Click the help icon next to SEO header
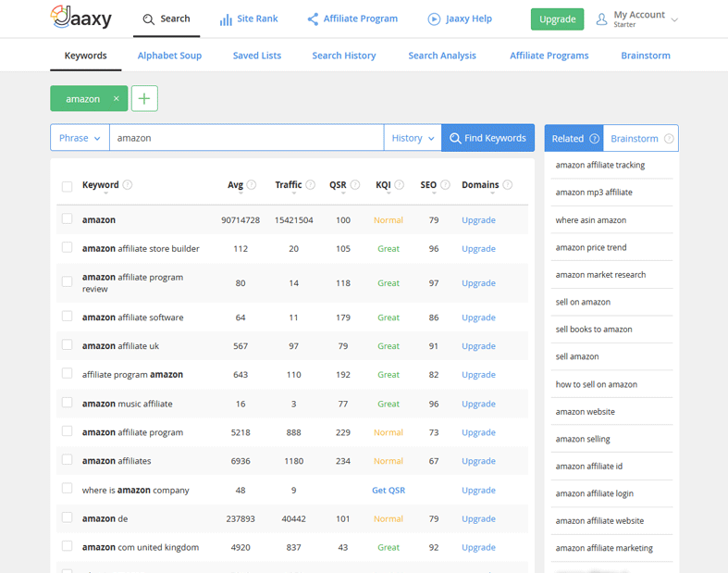The width and height of the screenshot is (728, 573). [x=445, y=185]
